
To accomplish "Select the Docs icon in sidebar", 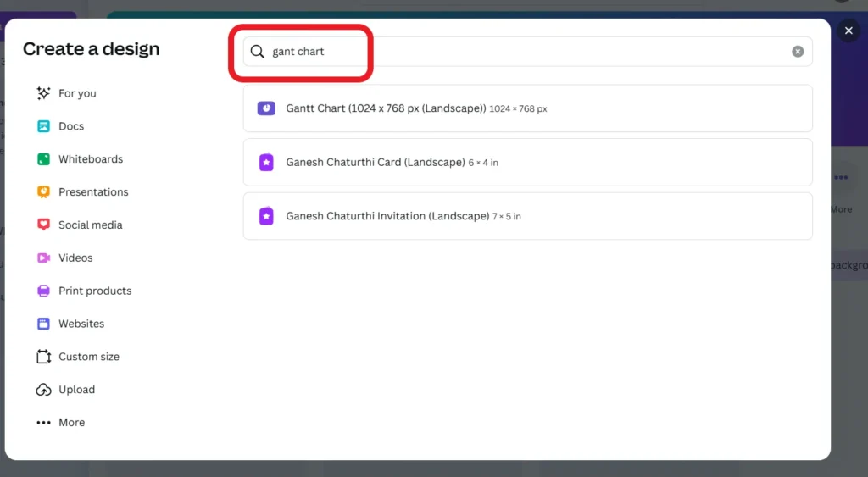I will click(x=43, y=126).
